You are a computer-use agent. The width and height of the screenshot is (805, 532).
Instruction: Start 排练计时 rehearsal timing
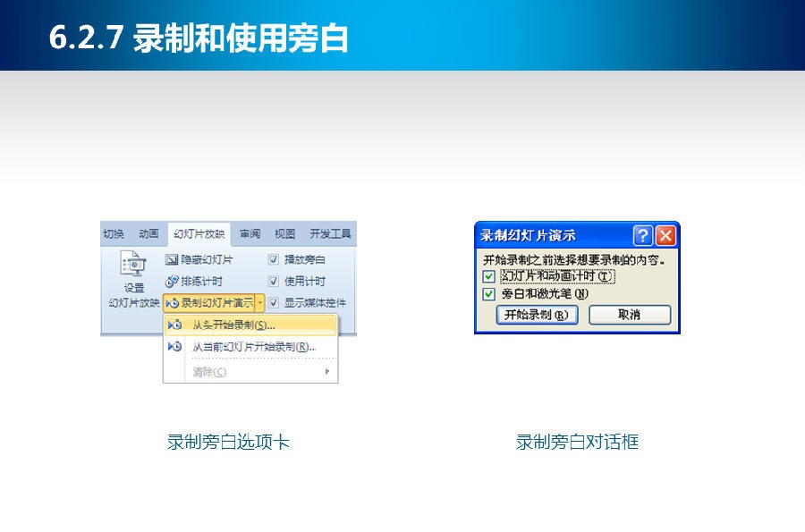tap(193, 281)
